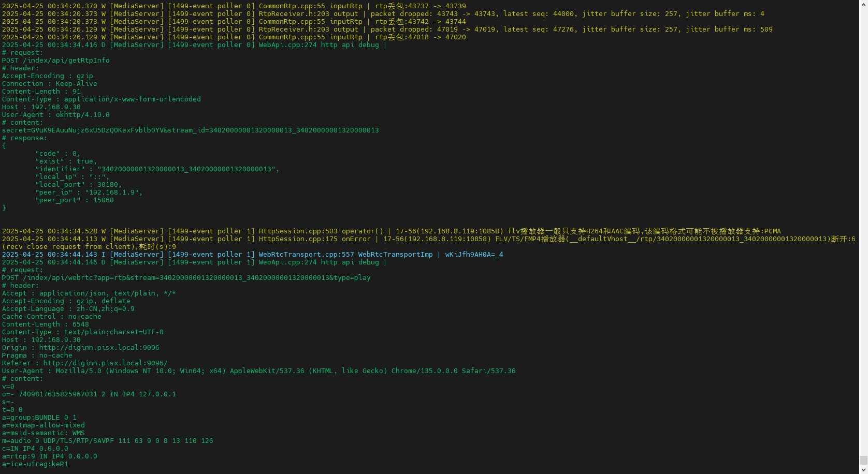Click the Content-Length 6548 header
The image size is (868, 474).
tap(46, 324)
